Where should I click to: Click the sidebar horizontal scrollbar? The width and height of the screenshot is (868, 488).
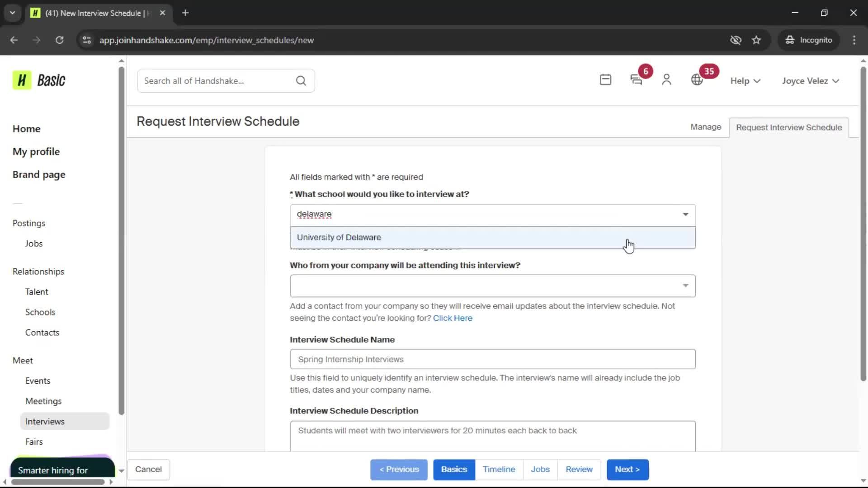[58, 482]
